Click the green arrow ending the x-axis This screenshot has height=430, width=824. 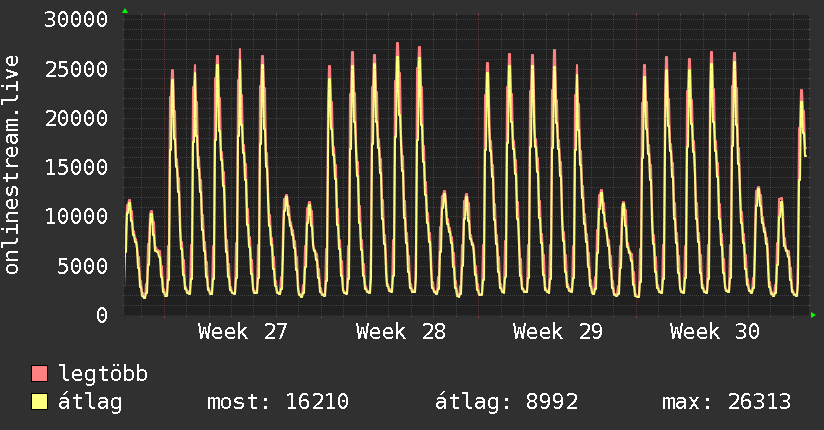pos(813,315)
